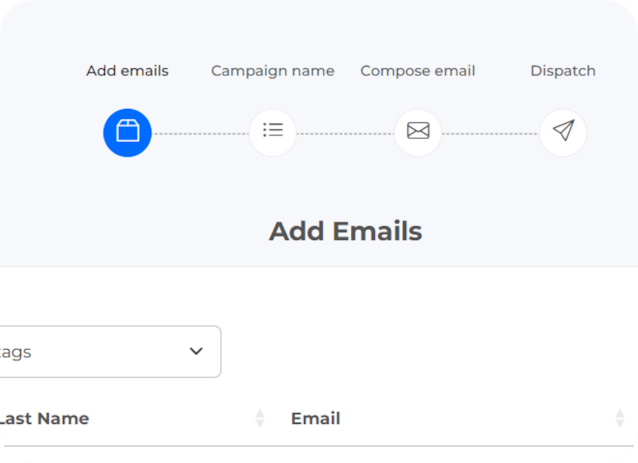This screenshot has height=463, width=638.
Task: Click the Add Emails page heading
Action: click(345, 232)
